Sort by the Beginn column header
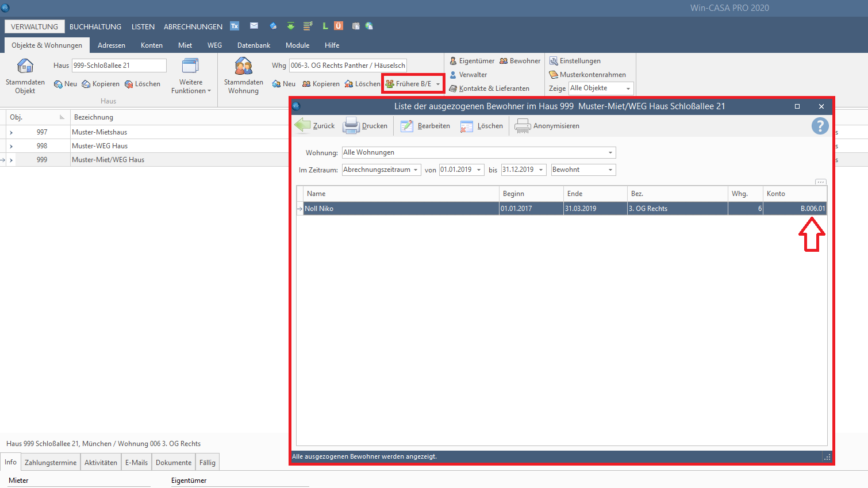Image resolution: width=868 pixels, height=488 pixels. [531, 194]
